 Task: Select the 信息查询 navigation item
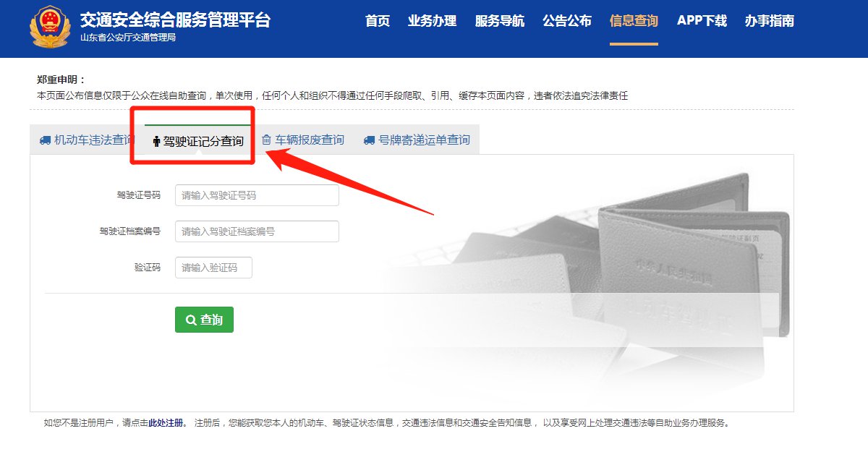point(634,21)
